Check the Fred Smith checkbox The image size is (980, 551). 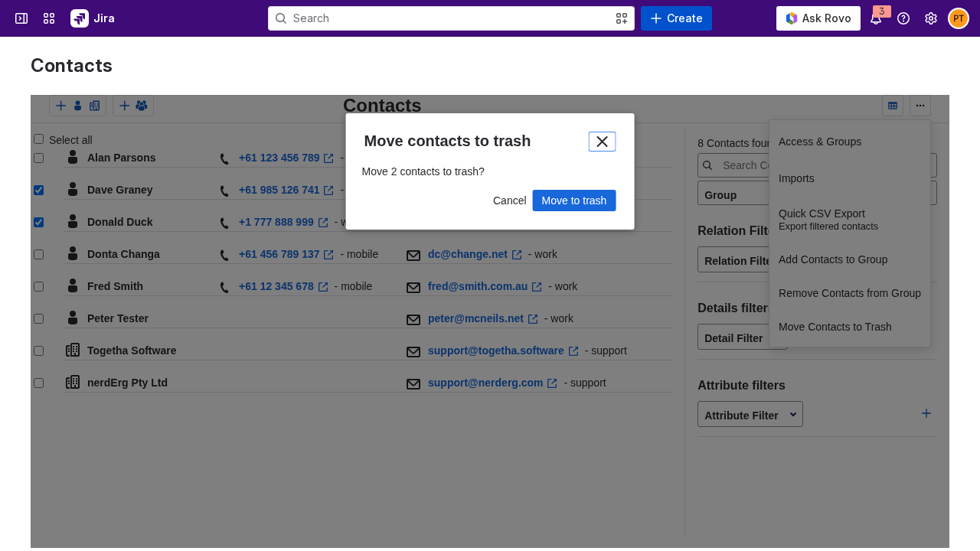[38, 286]
